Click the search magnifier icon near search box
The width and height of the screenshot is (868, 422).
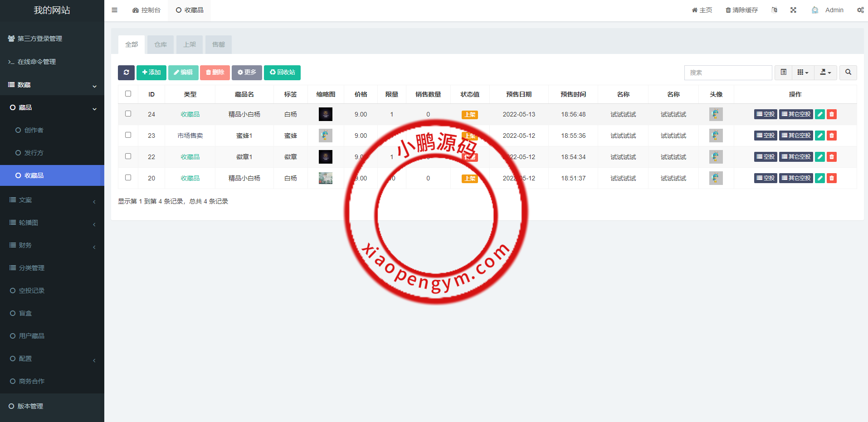coord(848,73)
